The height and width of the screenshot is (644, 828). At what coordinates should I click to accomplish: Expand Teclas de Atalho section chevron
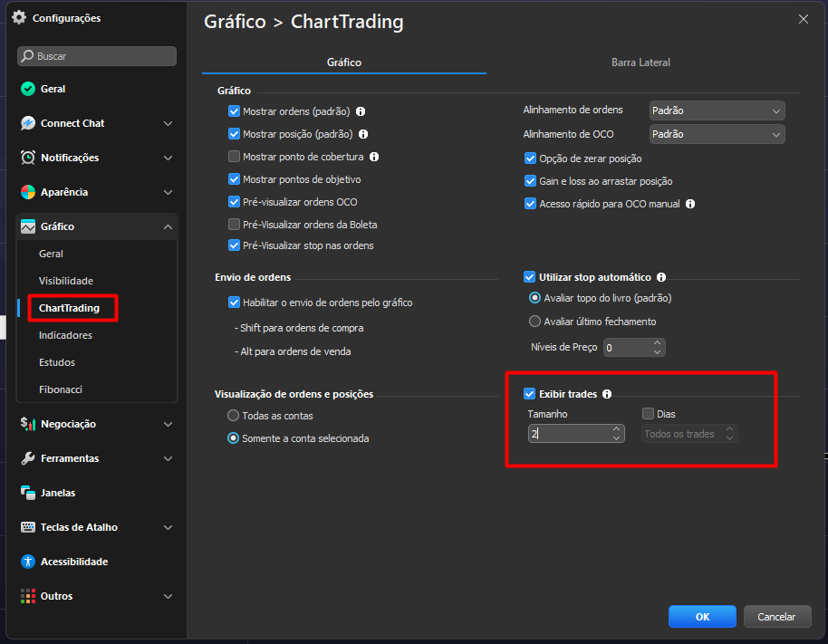(168, 527)
